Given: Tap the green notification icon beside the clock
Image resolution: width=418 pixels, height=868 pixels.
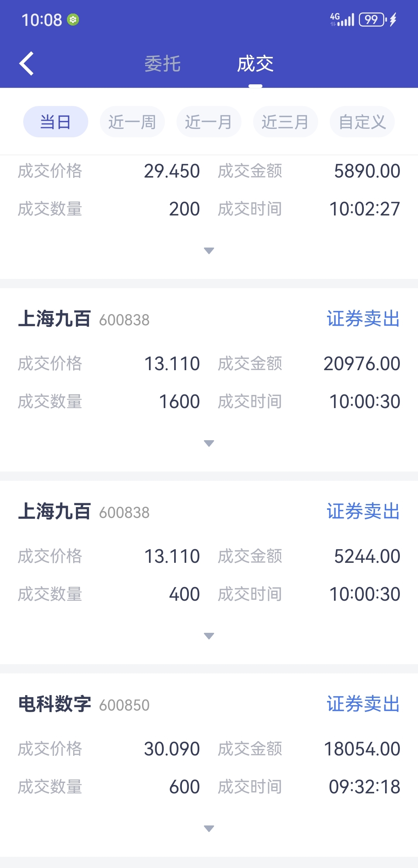Looking at the screenshot, I should coord(73,19).
